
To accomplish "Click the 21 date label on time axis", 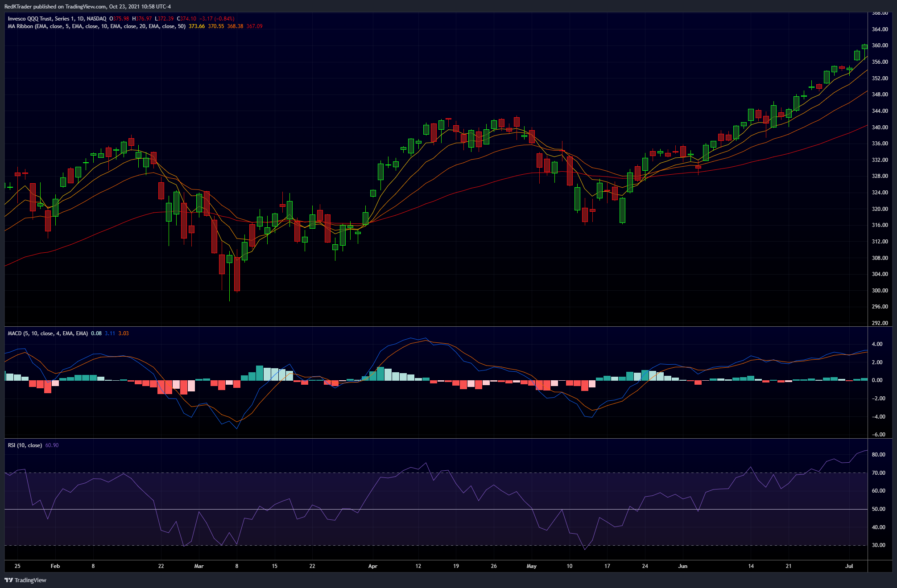I will (789, 566).
